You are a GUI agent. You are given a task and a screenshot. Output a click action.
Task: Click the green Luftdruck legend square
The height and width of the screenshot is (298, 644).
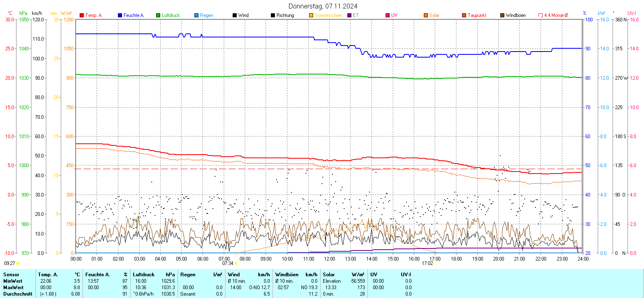pos(158,15)
